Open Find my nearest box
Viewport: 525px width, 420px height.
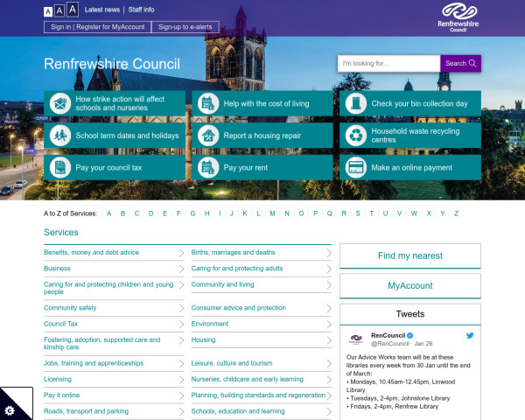410,255
